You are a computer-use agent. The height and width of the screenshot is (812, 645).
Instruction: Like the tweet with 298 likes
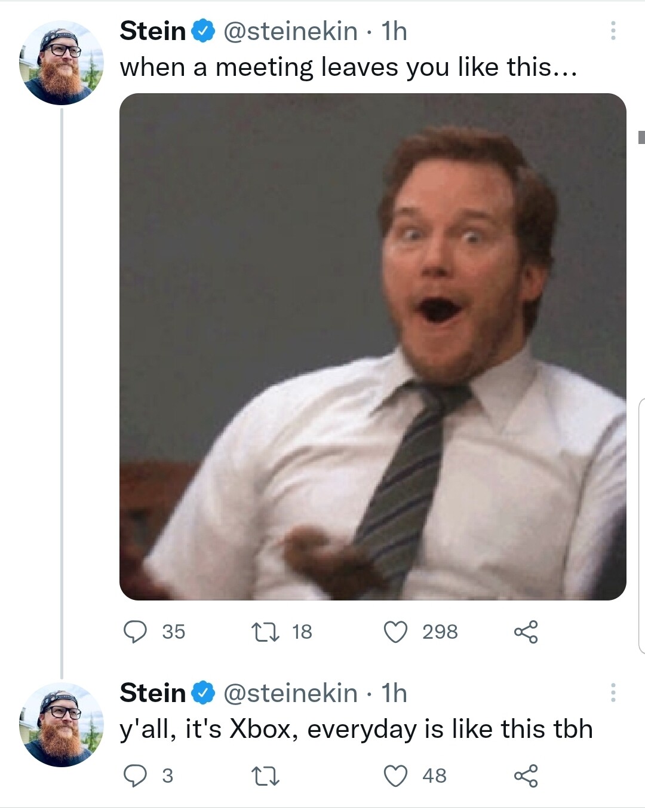click(x=395, y=632)
